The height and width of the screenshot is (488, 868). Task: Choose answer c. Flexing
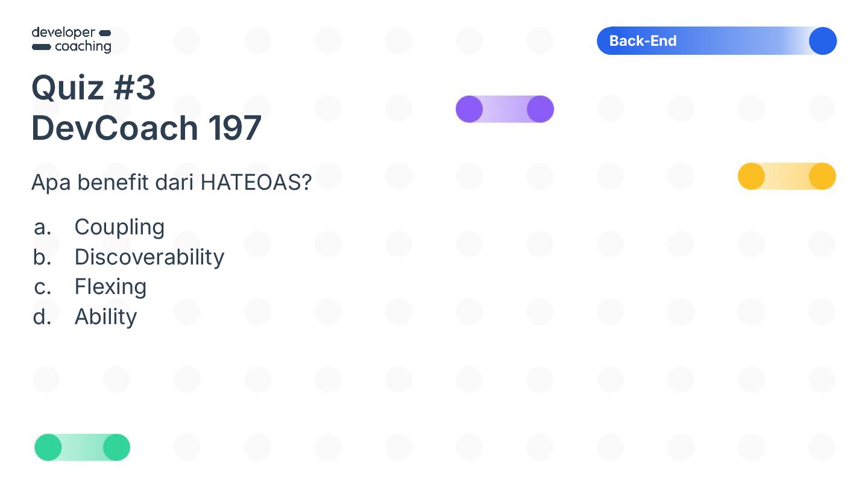coord(110,287)
